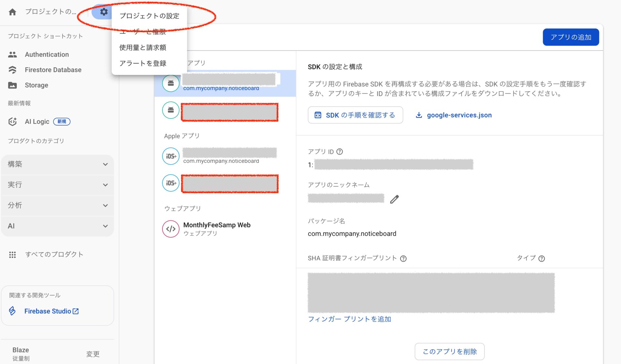Edit app nickname with pencil icon
Image resolution: width=621 pixels, height=364 pixels.
click(x=394, y=199)
